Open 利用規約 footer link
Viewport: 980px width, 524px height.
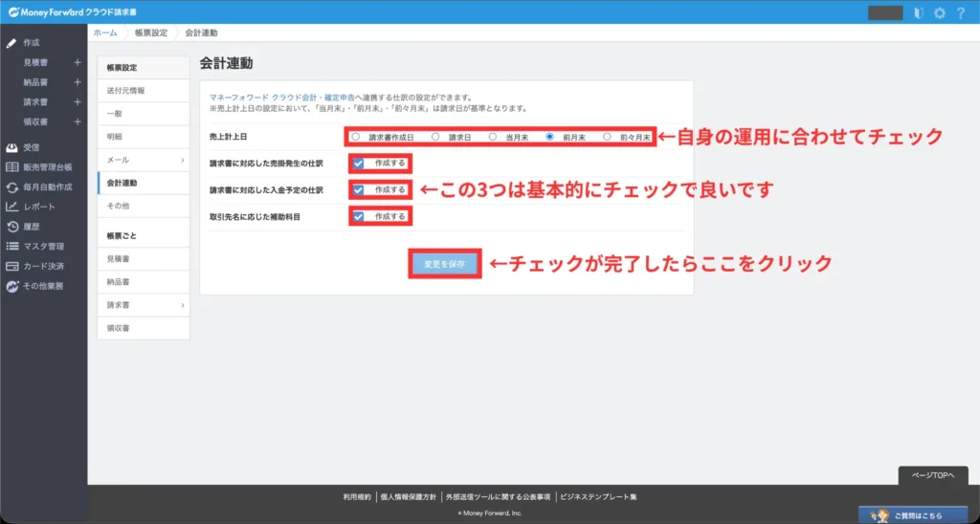(x=357, y=497)
